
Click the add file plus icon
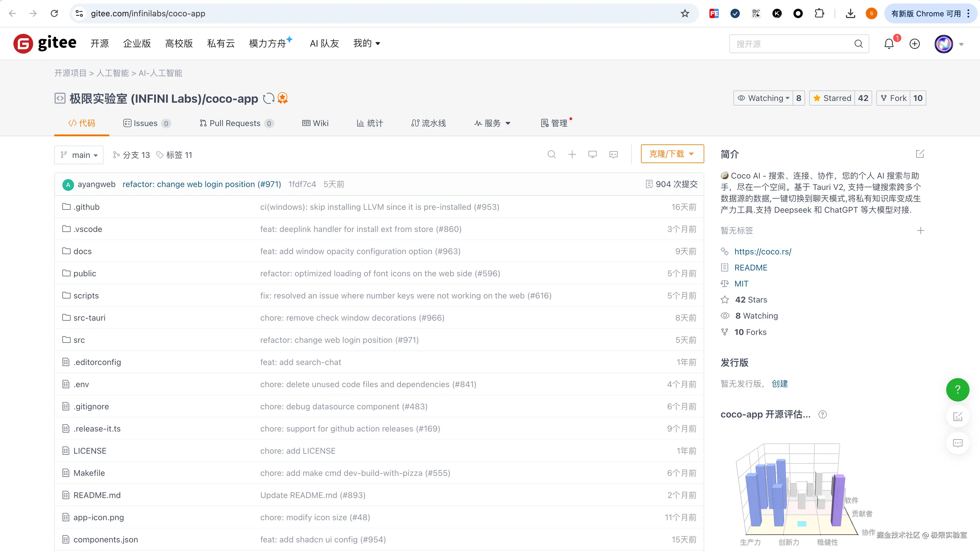click(x=572, y=154)
